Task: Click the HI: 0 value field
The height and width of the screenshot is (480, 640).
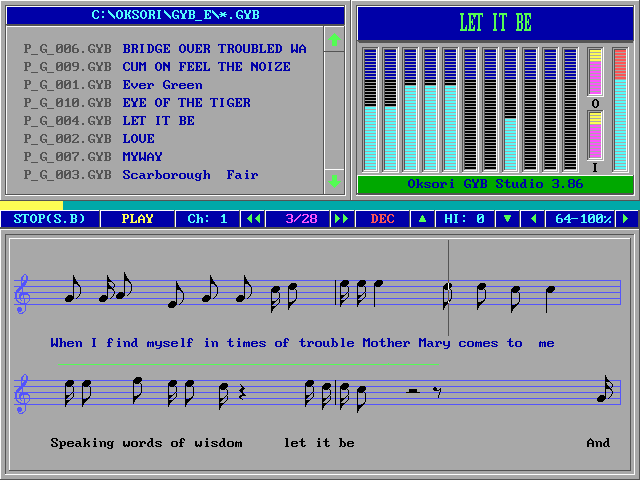Action: 464,219
